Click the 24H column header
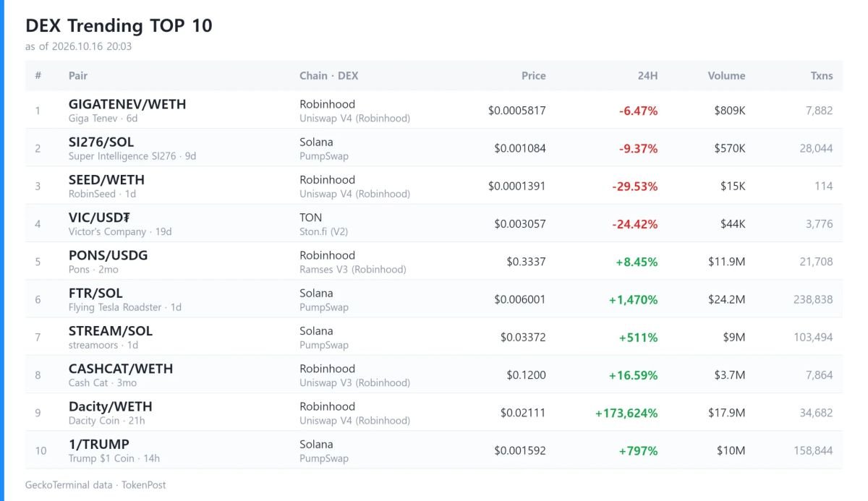868x501 pixels. click(647, 75)
